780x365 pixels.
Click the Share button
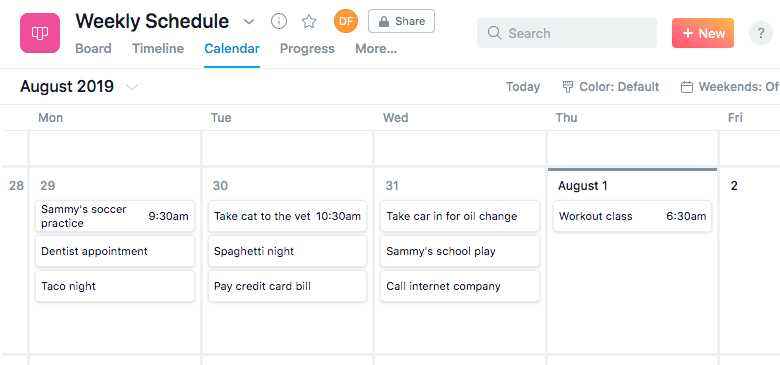coord(401,21)
